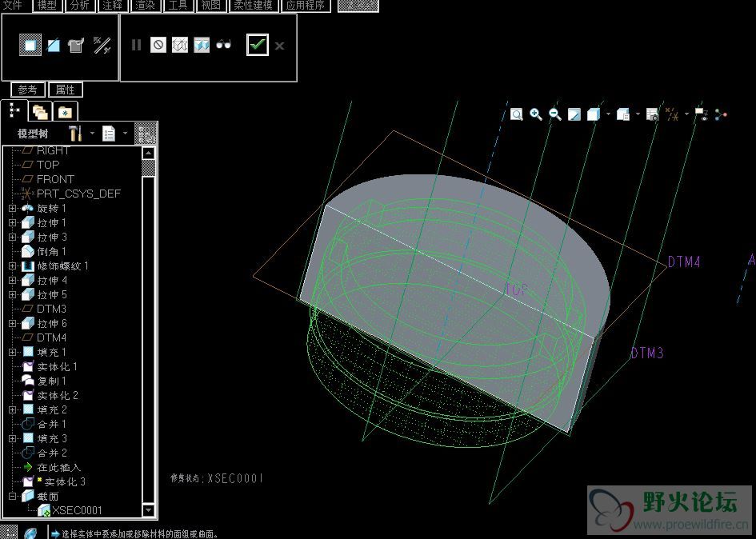Open the 属性 panel tab
Viewport: 756px width, 539px height.
point(65,90)
